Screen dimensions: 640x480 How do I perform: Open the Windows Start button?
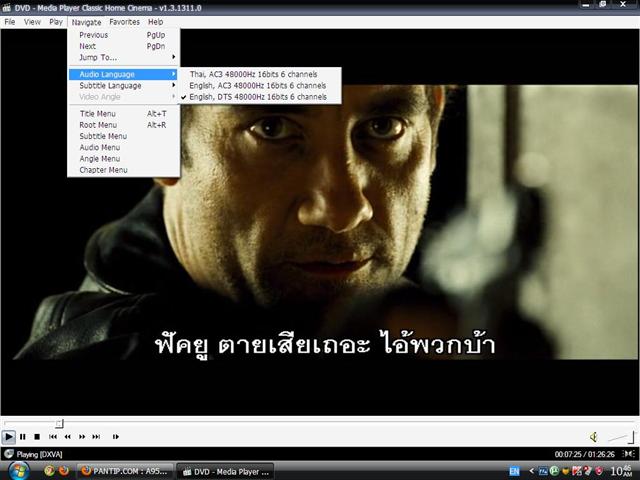point(18,471)
